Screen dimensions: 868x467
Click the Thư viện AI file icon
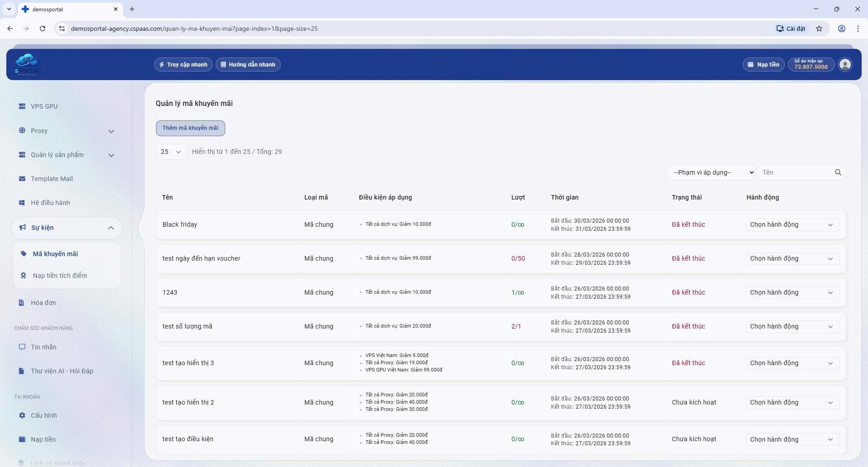pyautogui.click(x=21, y=371)
